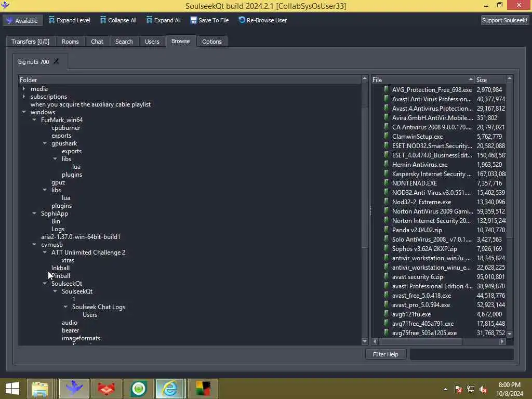532x399 pixels.
Task: Collapse the windows folder
Action: tap(24, 112)
